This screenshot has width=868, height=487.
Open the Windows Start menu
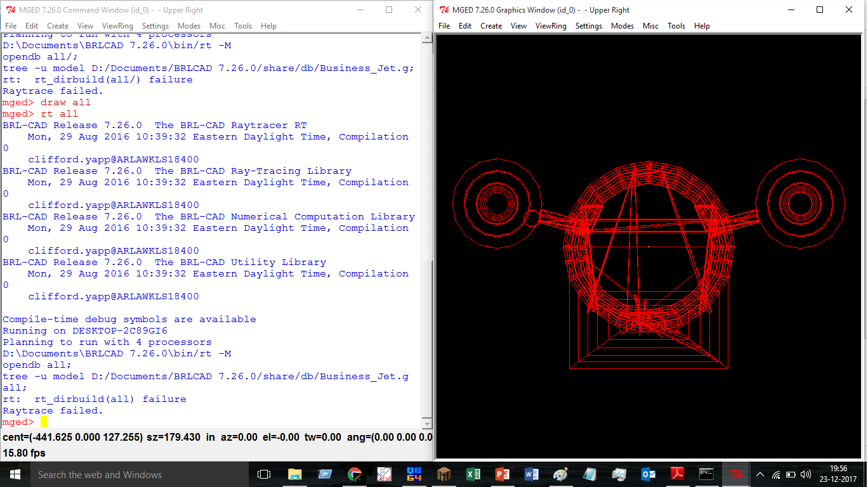[15, 474]
